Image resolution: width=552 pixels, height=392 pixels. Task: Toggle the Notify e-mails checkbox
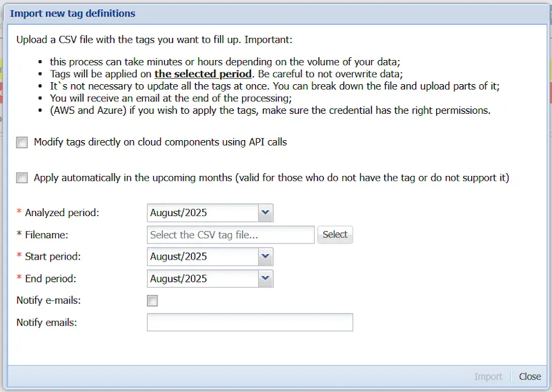[152, 301]
